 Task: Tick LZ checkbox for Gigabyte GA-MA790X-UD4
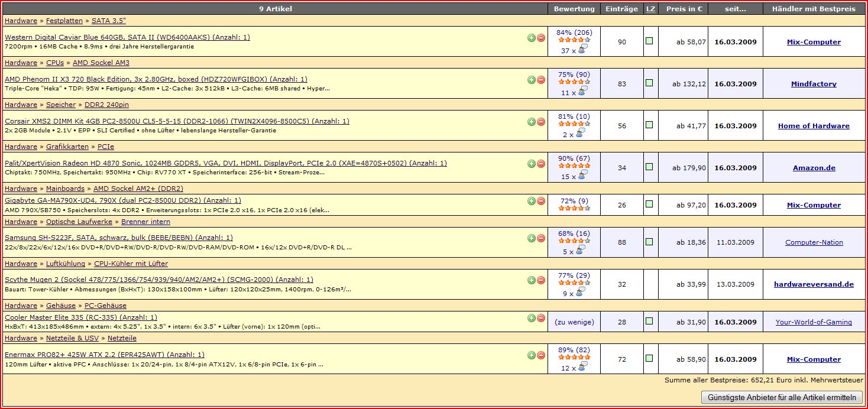click(649, 204)
